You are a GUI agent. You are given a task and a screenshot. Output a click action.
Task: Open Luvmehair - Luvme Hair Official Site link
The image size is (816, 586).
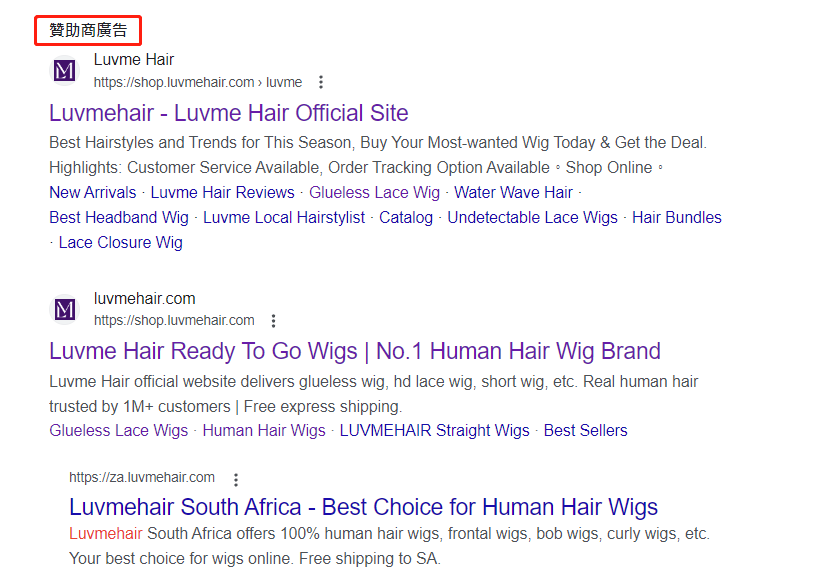coord(228,113)
